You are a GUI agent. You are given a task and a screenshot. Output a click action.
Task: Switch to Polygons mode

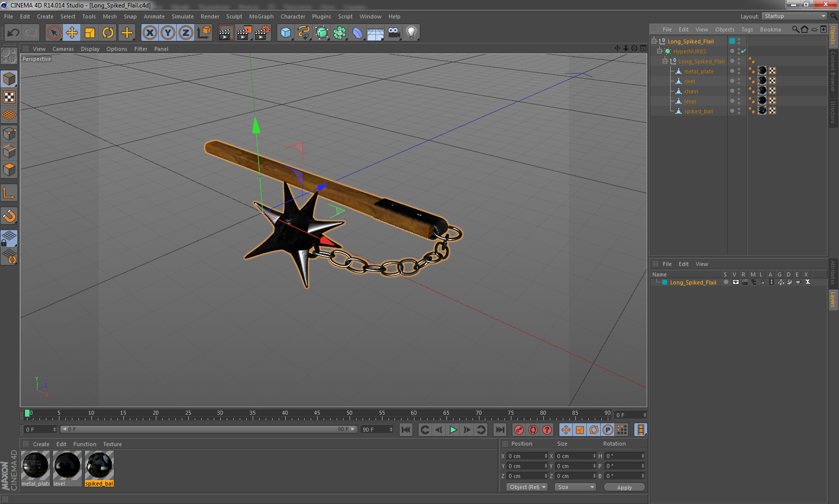coord(9,170)
